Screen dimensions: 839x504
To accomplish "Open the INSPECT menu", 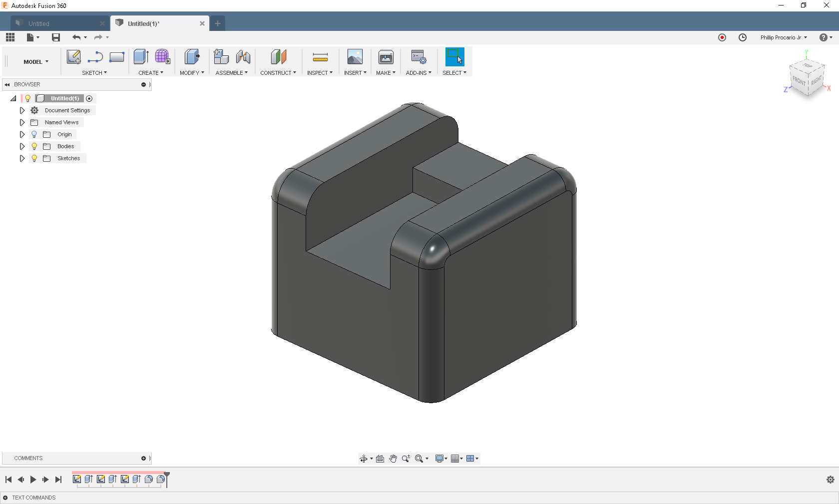I will pyautogui.click(x=320, y=73).
